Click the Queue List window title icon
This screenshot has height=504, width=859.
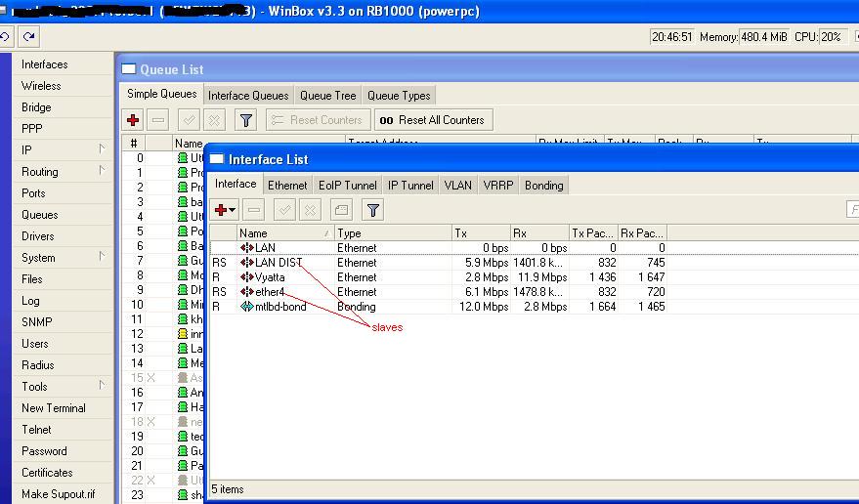click(128, 69)
